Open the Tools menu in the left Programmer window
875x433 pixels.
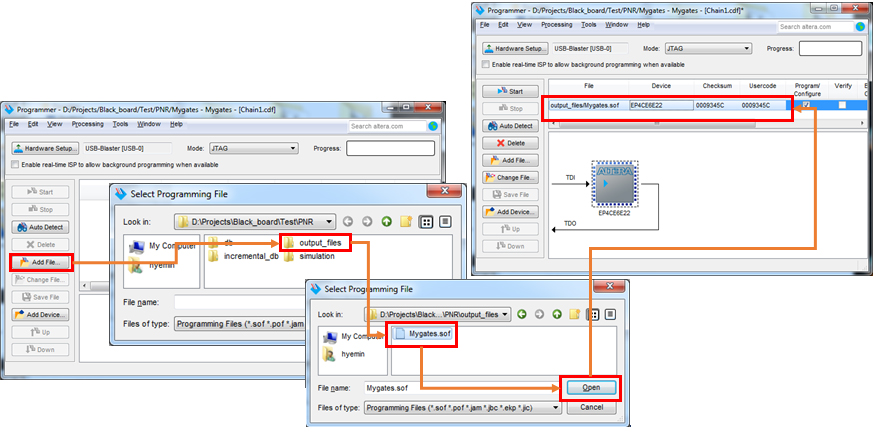[120, 124]
